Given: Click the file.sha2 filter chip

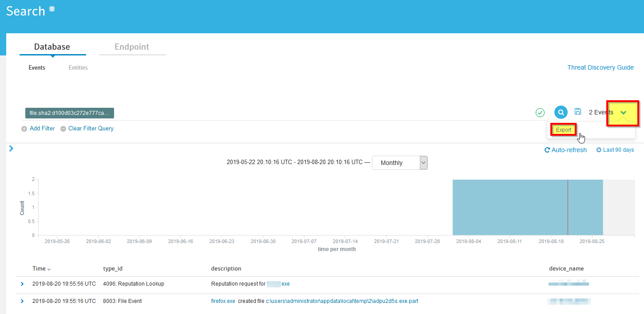Looking at the screenshot, I should pos(69,113).
